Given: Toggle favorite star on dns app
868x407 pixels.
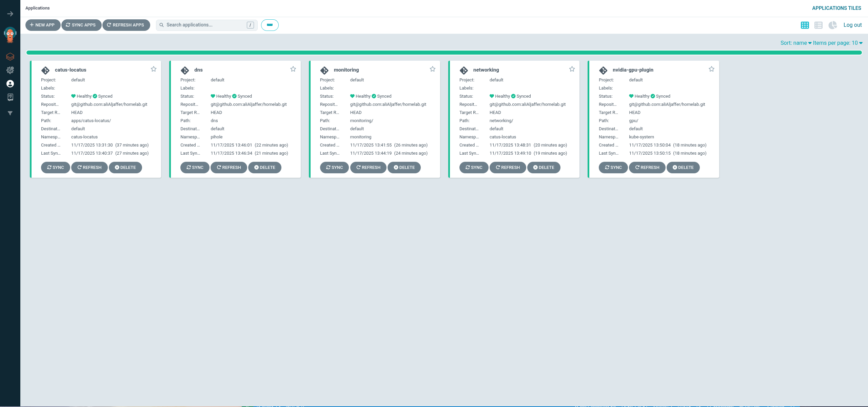Looking at the screenshot, I should [x=293, y=69].
